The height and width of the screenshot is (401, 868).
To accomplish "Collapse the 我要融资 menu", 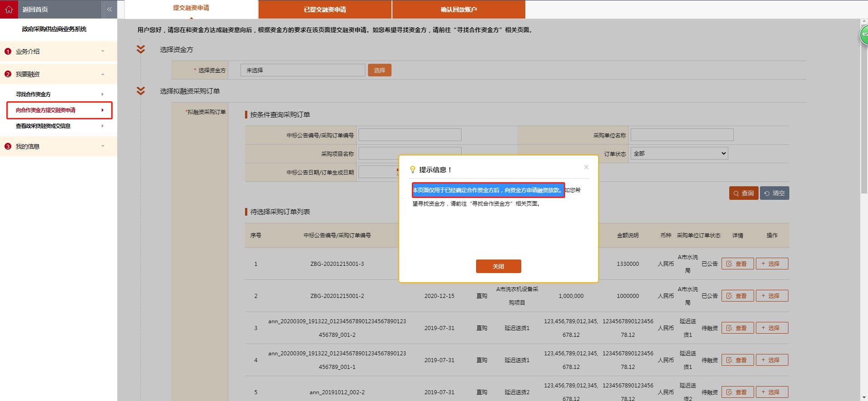I will coord(59,74).
